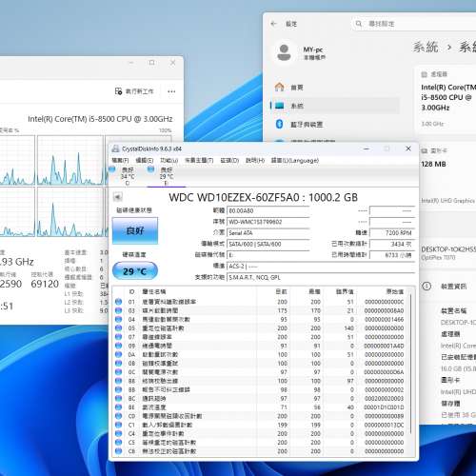The height and width of the screenshot is (476, 476).
Task: Click the Intel i5-8500 CPU title in Task Manager
Action: pyautogui.click(x=100, y=119)
